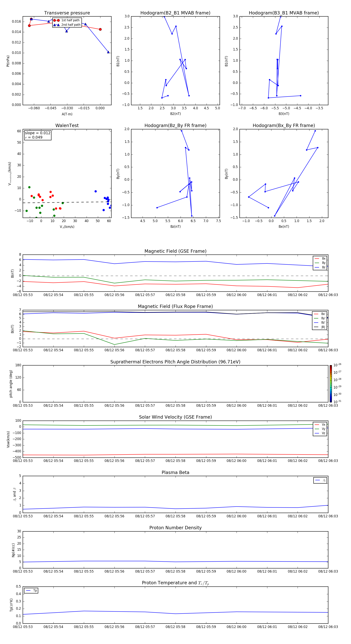Select the "Hodogram(B3_B1 MVAB frame)" title
This screenshot has width=351, height=644.
click(284, 13)
